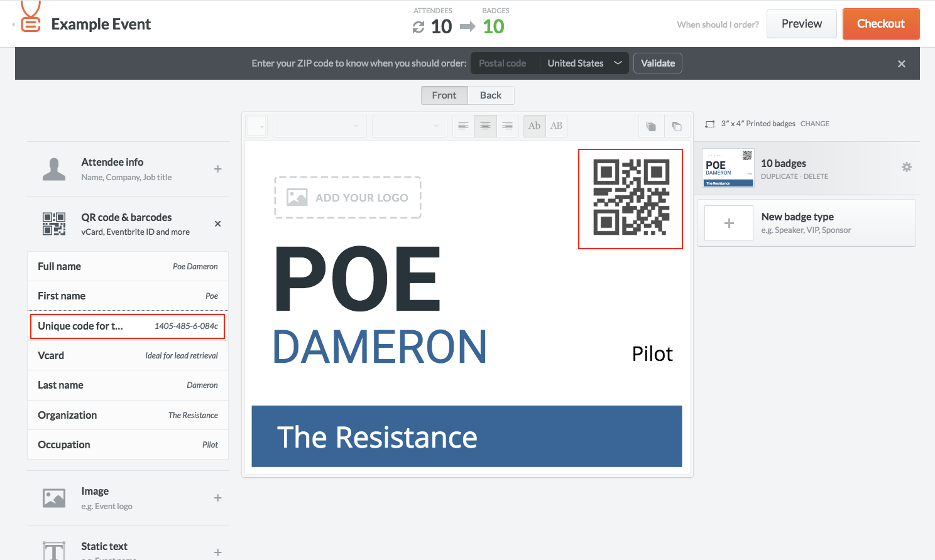Add Last name QR field

(x=128, y=385)
